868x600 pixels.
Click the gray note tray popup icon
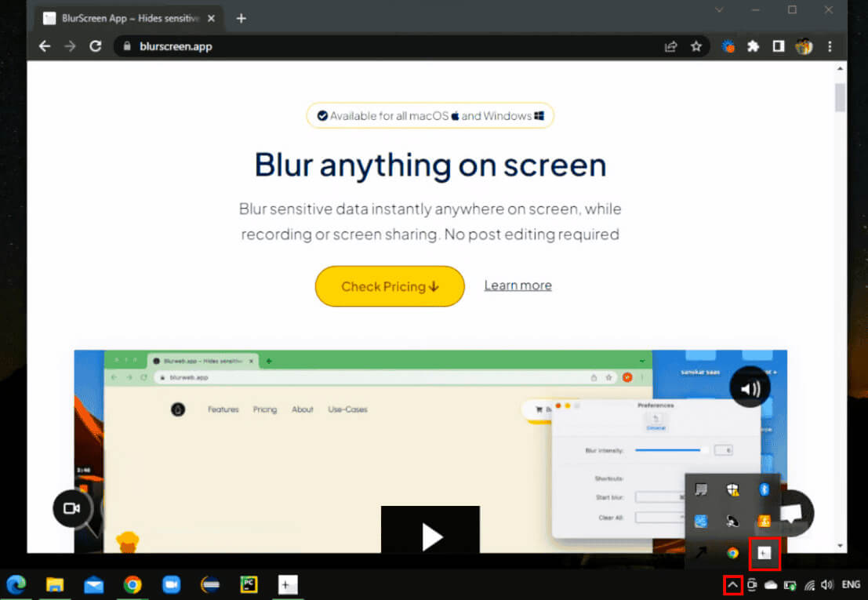pos(701,490)
